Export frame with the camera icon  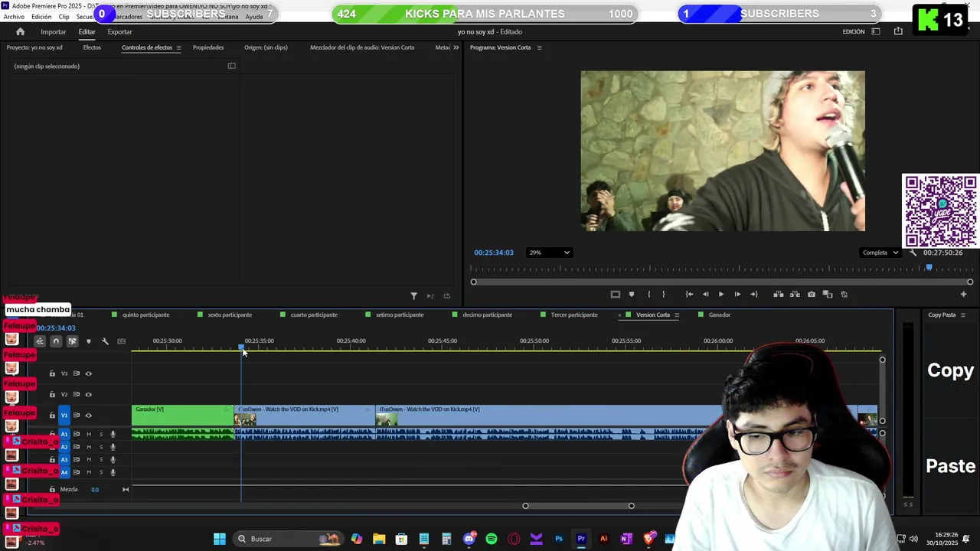coord(812,294)
